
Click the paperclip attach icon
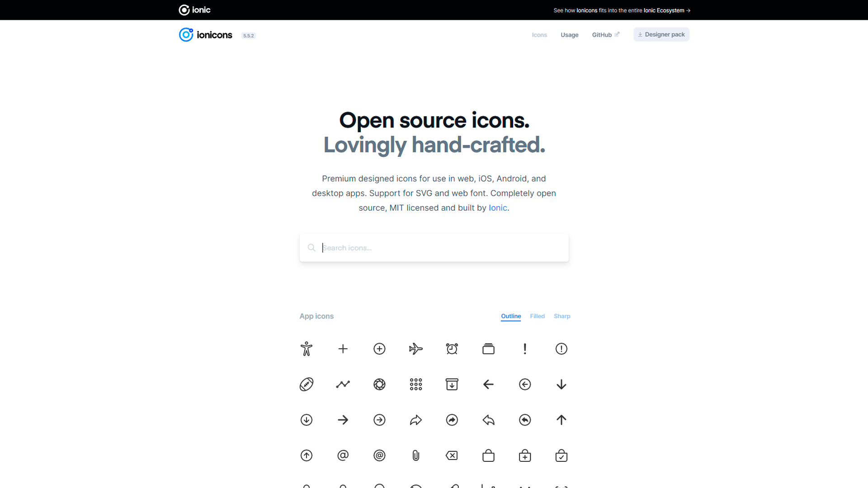tap(416, 455)
